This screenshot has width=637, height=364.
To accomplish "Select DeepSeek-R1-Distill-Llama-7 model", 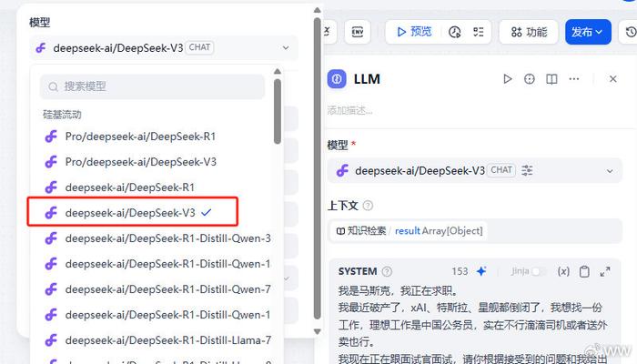I will [x=167, y=340].
